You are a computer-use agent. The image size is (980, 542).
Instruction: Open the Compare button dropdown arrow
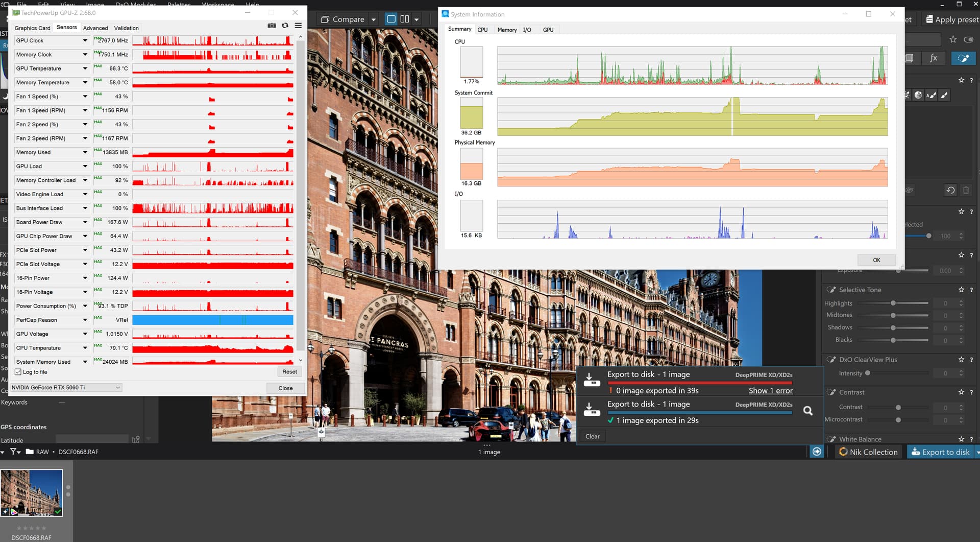click(374, 19)
